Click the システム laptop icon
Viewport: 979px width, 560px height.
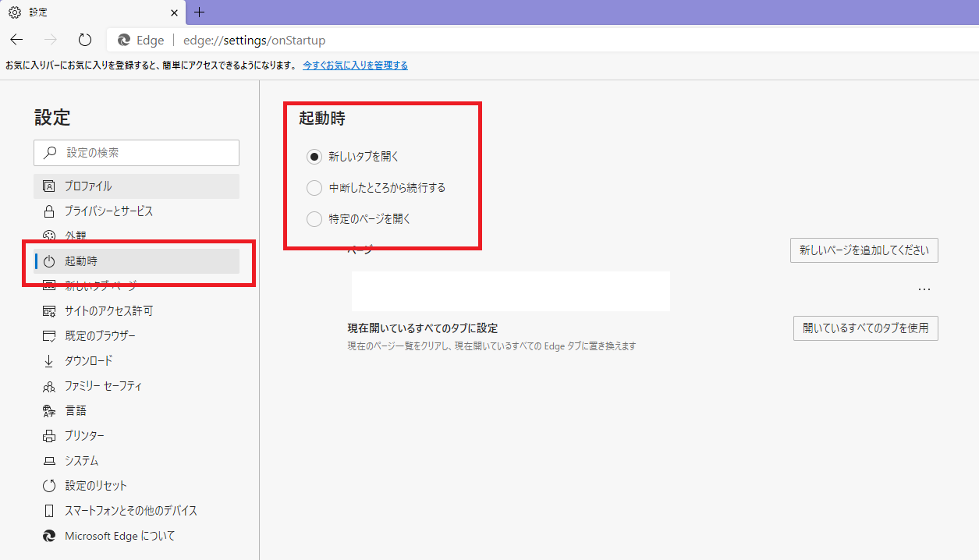tap(49, 461)
